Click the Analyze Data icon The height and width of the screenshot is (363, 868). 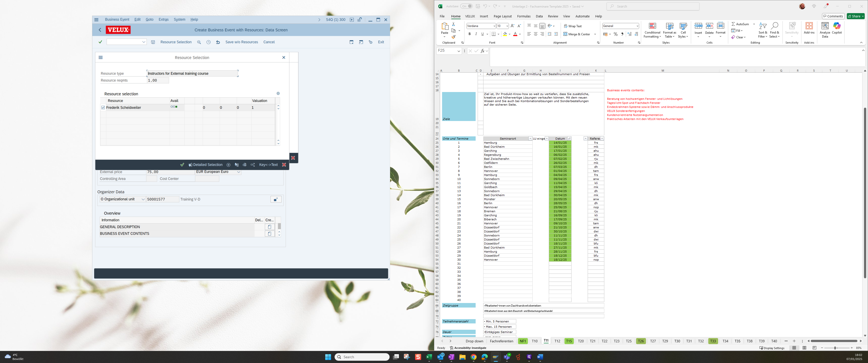[x=825, y=30]
